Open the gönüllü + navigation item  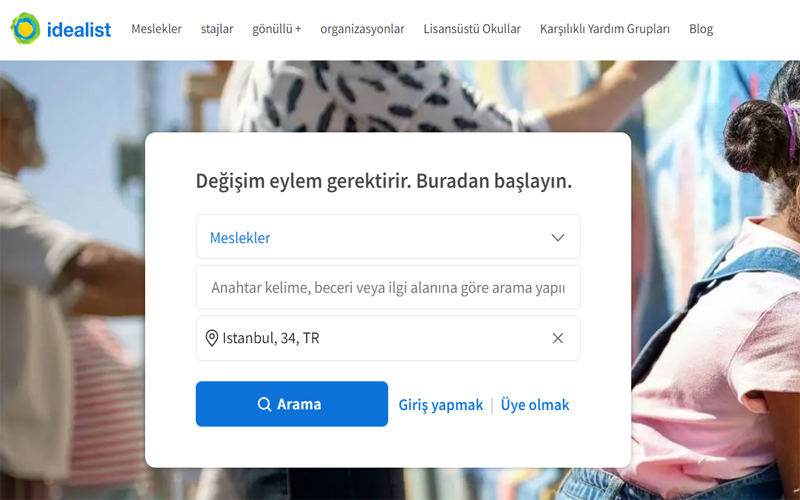click(x=277, y=29)
